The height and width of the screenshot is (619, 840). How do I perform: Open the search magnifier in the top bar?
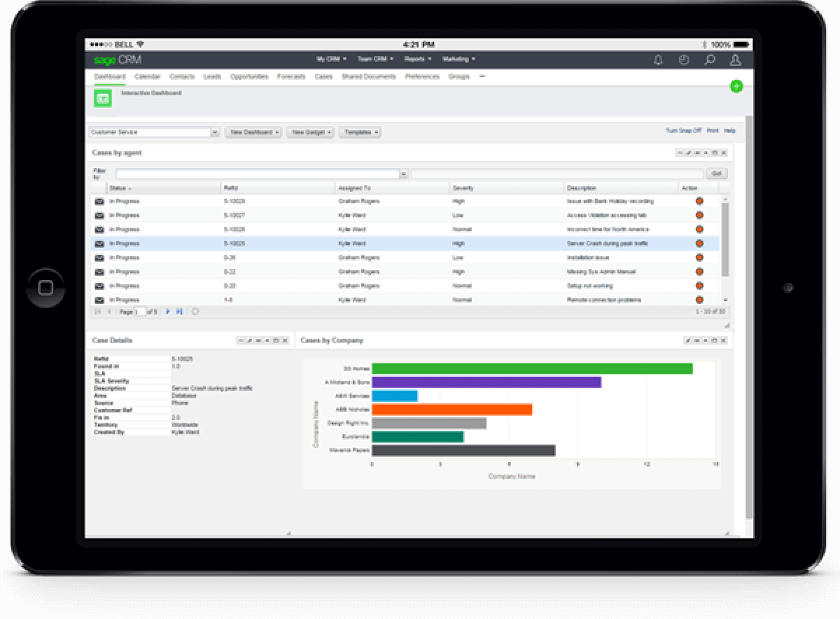click(708, 61)
